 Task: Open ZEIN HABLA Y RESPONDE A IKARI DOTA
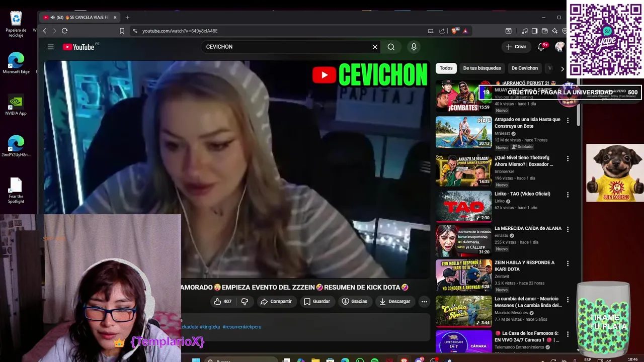pyautogui.click(x=524, y=265)
